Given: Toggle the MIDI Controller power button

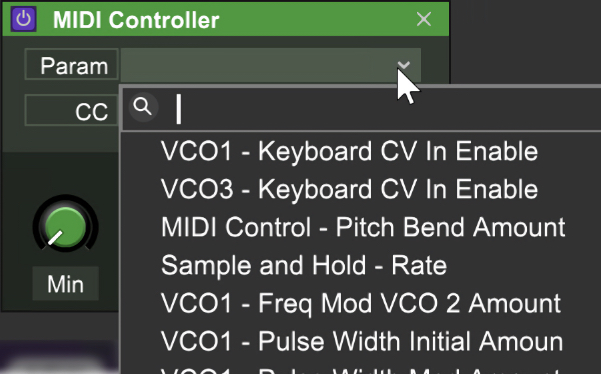Looking at the screenshot, I should click(x=23, y=19).
